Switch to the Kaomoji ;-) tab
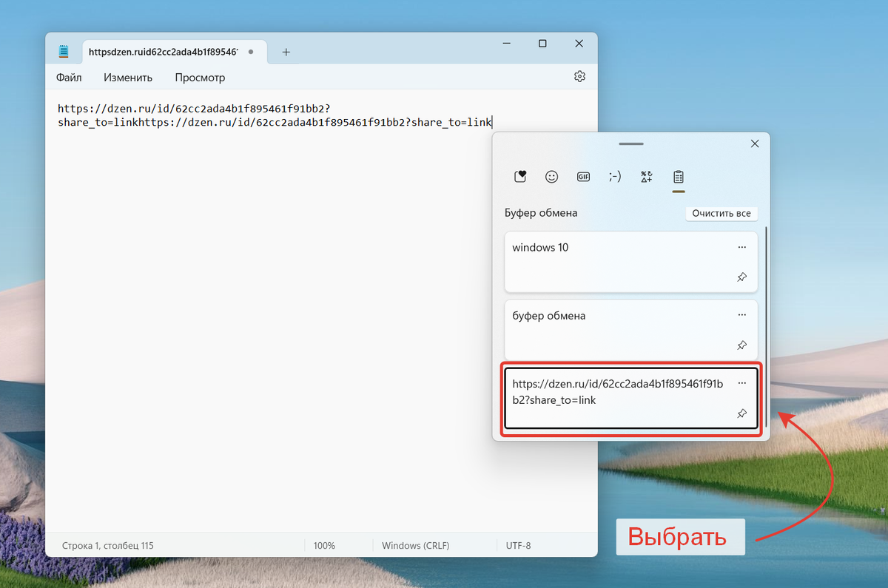 pyautogui.click(x=615, y=177)
